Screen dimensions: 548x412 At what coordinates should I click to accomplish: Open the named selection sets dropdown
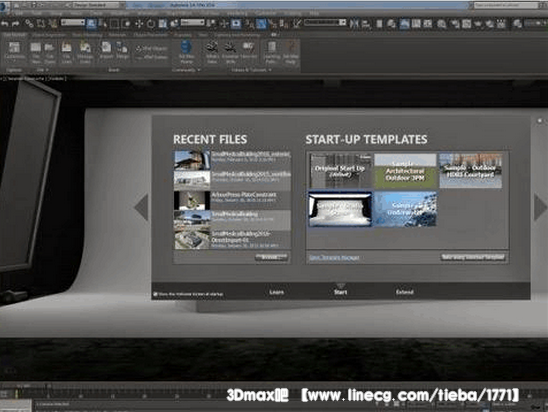[325, 22]
